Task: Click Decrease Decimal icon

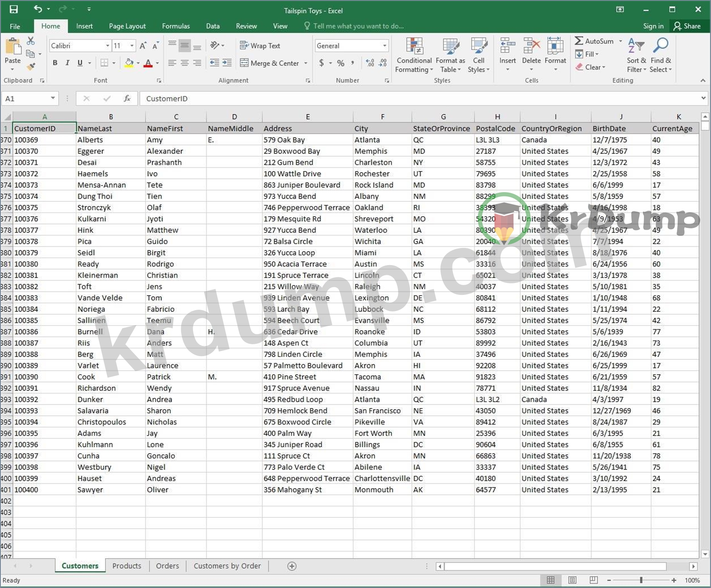Action: click(383, 63)
